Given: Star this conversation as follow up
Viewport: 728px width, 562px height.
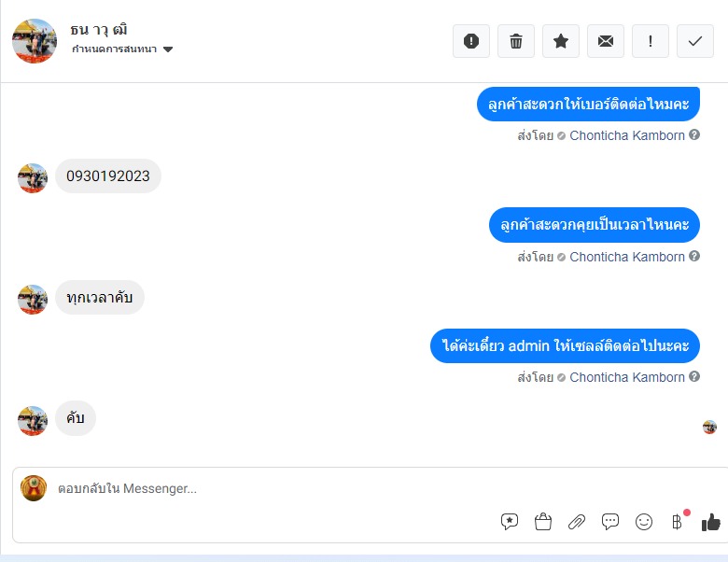Looking at the screenshot, I should pos(560,41).
